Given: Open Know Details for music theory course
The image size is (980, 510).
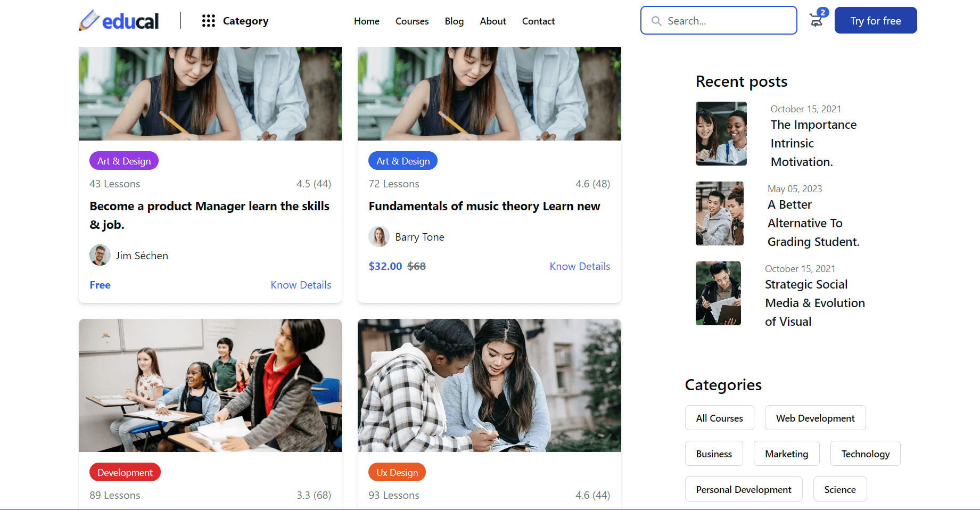Looking at the screenshot, I should [580, 266].
